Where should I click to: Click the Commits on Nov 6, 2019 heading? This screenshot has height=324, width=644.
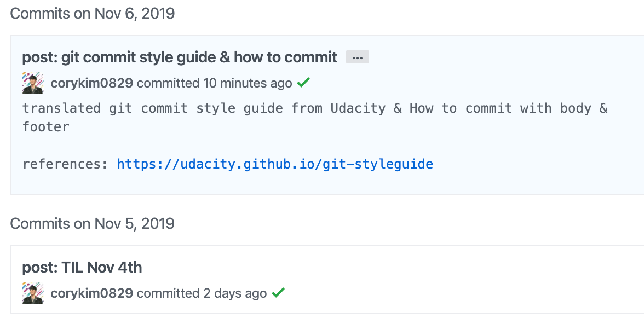(x=92, y=13)
